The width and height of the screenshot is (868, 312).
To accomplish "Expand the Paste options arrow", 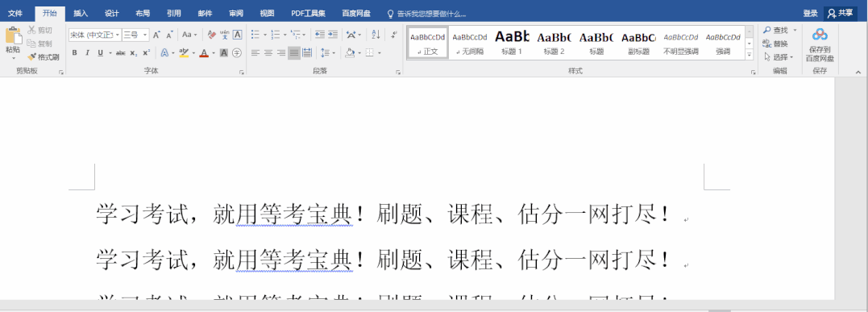I will point(13,57).
